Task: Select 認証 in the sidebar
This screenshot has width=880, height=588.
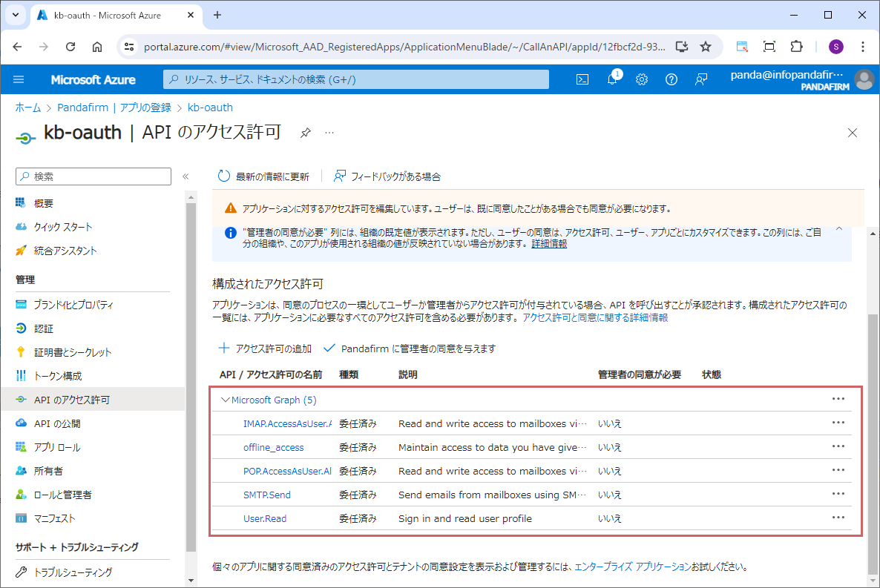Action: coord(43,328)
